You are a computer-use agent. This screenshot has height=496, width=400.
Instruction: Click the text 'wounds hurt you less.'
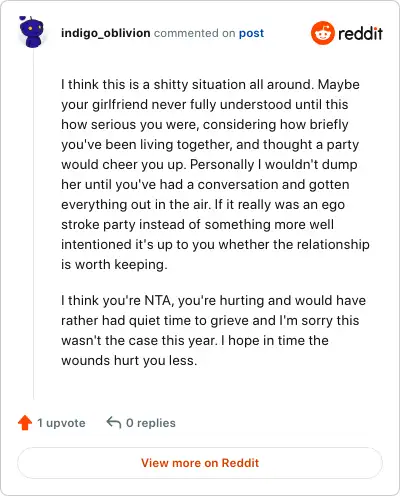click(x=129, y=360)
